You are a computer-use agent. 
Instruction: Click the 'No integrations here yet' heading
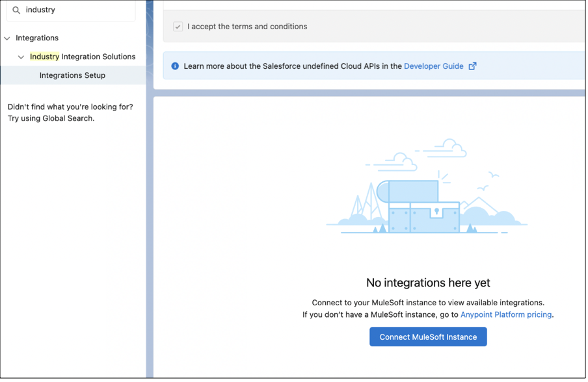tap(428, 283)
